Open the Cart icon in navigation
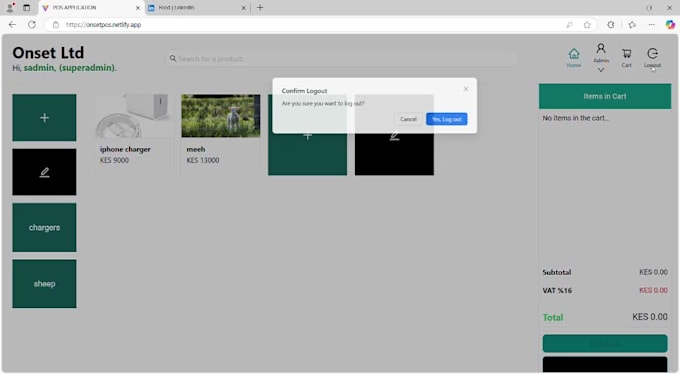Viewport: 680px width, 374px height. tap(626, 58)
